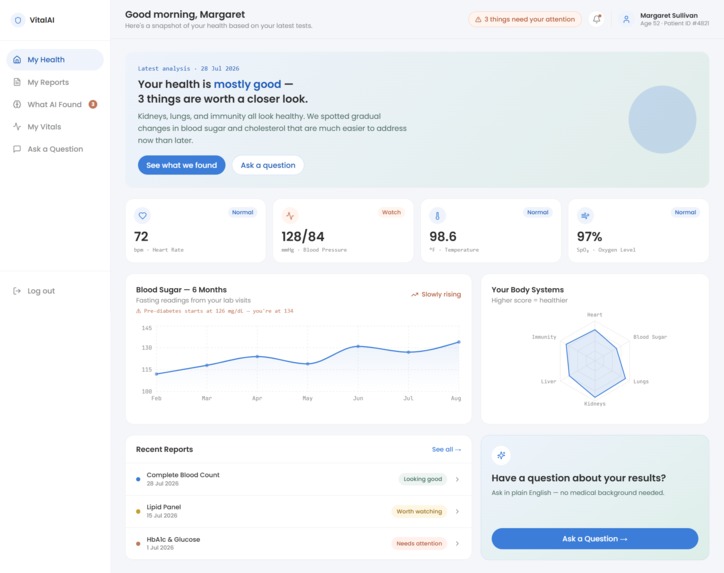Screen dimensions: 724x573
Task: Click the Looking good status badge
Action: (x=422, y=479)
